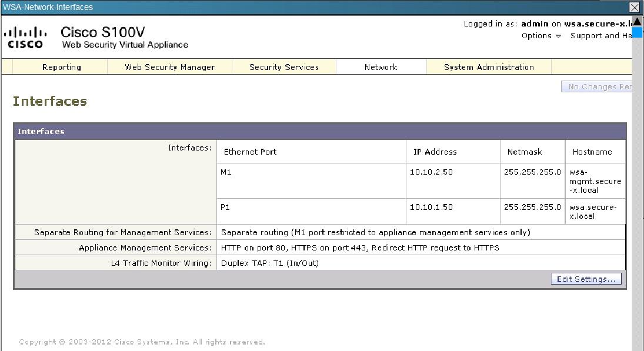Viewport: 644px width, 351px height.
Task: Select the Network menu tab
Action: pos(381,67)
